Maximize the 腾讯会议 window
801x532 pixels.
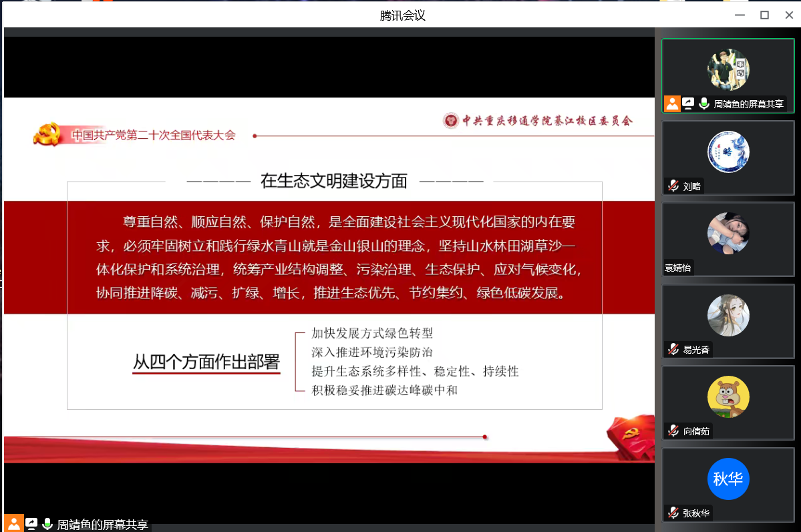[764, 15]
